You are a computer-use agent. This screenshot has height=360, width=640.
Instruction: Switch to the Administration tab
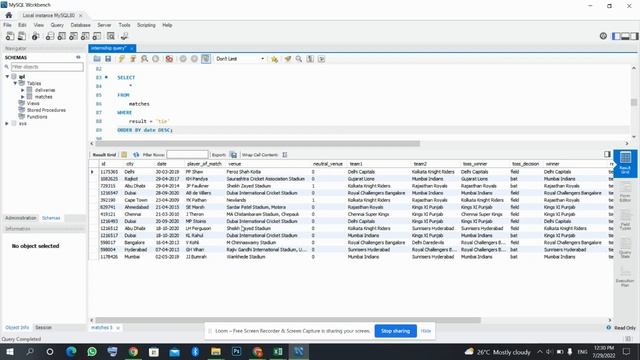21,218
